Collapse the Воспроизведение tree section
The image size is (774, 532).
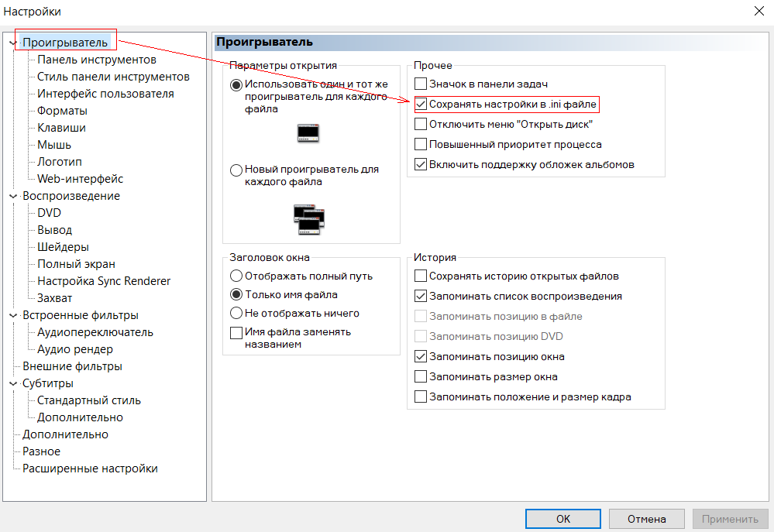click(x=12, y=196)
